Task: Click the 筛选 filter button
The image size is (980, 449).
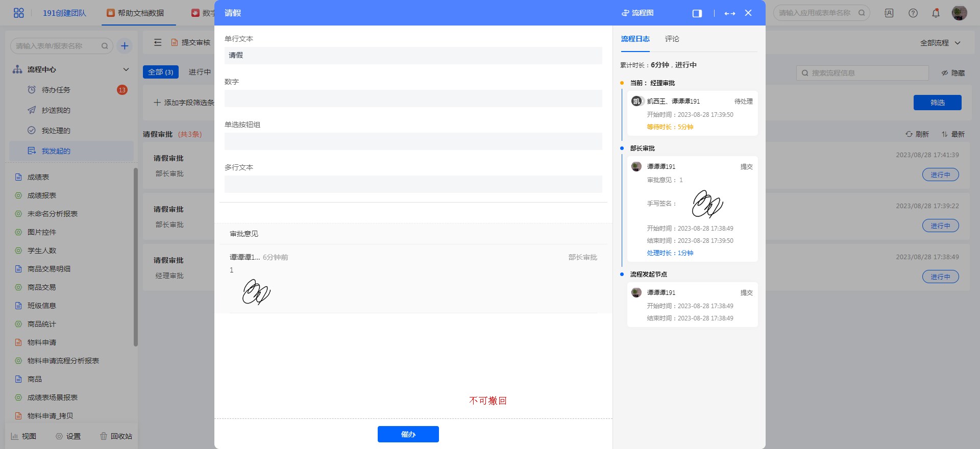Action: click(937, 103)
